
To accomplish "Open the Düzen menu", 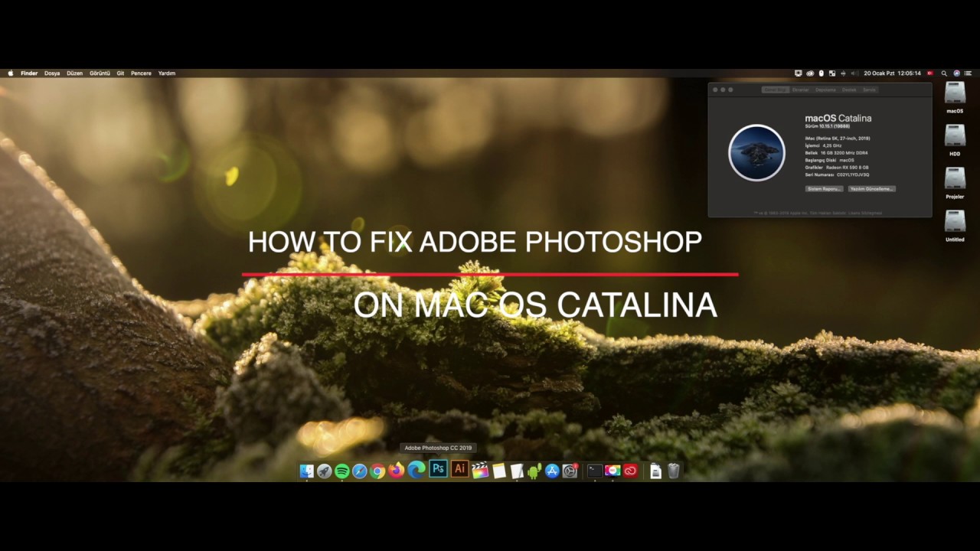I will pyautogui.click(x=74, y=73).
